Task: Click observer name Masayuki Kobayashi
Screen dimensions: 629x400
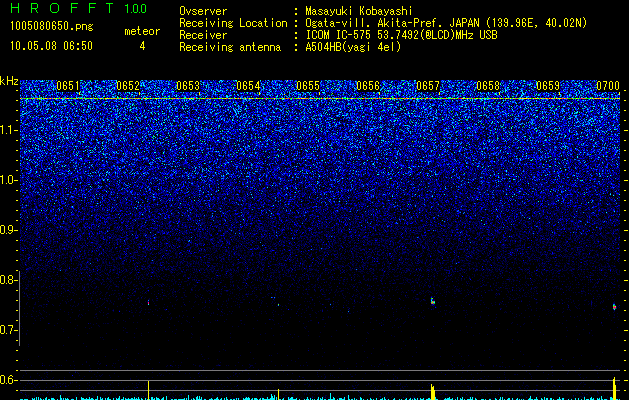Action: pos(359,11)
